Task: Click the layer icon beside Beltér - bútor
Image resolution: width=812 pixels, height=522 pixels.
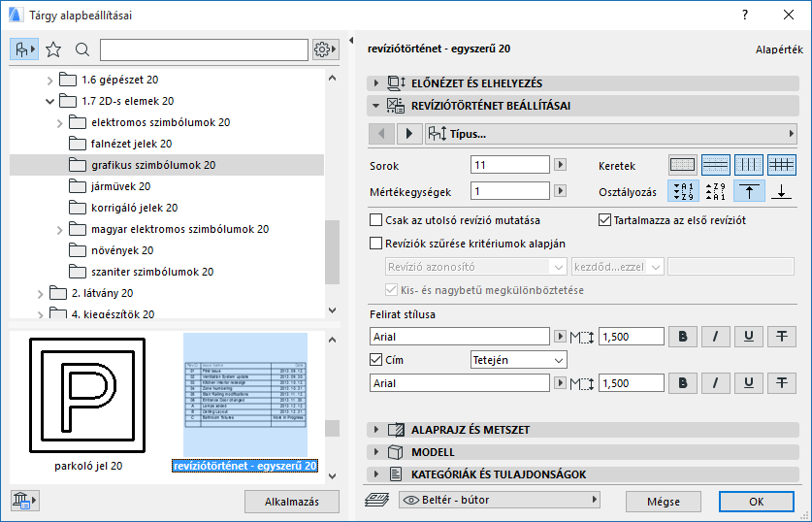Action: [377, 500]
